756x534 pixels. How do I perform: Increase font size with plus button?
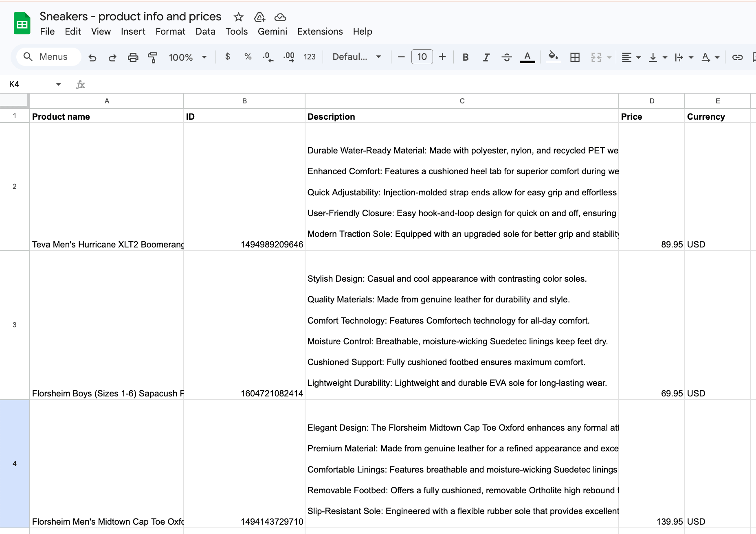pos(442,57)
